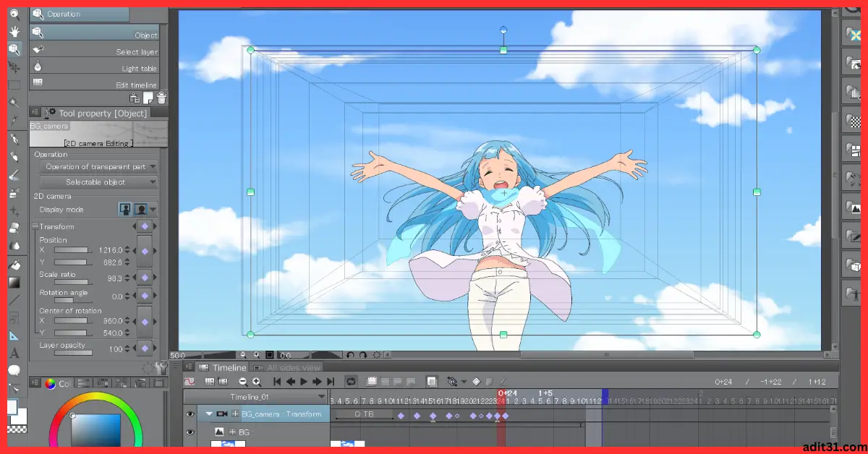Open the onion skin dropdown arrow in timeline toolbar

pyautogui.click(x=462, y=381)
